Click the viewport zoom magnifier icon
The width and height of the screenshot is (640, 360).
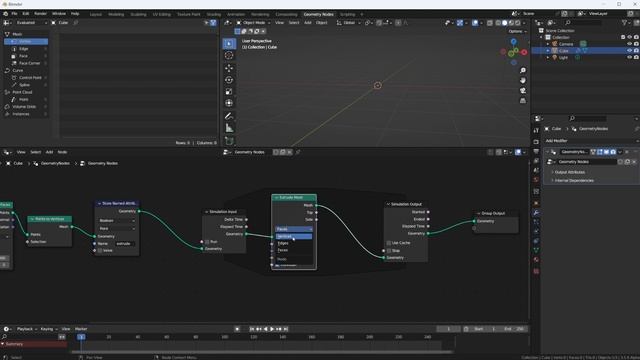[x=523, y=71]
